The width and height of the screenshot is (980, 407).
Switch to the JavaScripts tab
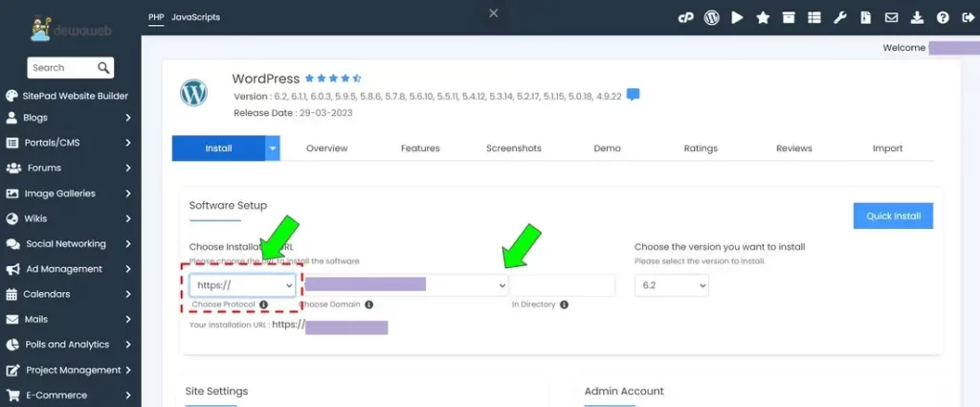195,17
